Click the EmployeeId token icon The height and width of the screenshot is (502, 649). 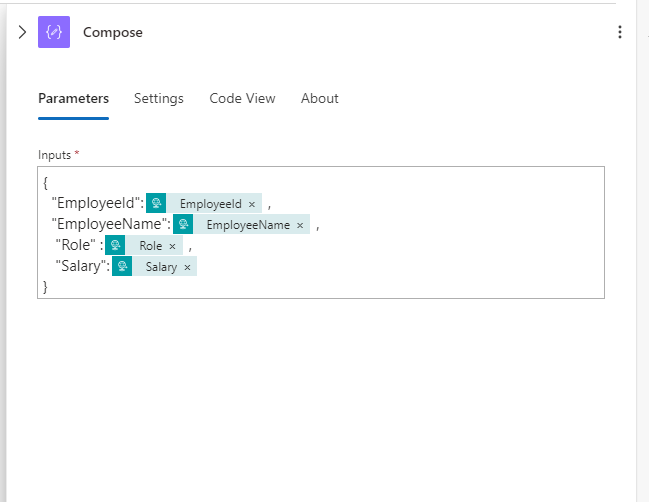pyautogui.click(x=156, y=203)
